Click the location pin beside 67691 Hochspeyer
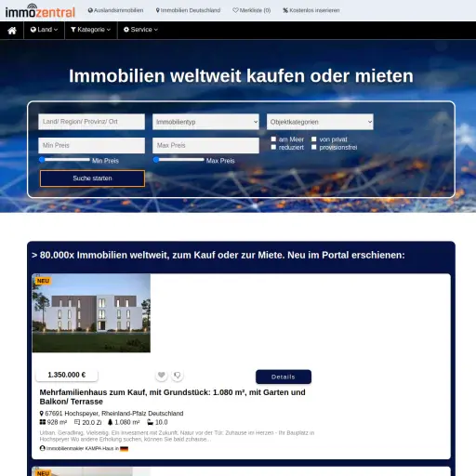The height and width of the screenshot is (476, 476). click(x=42, y=414)
